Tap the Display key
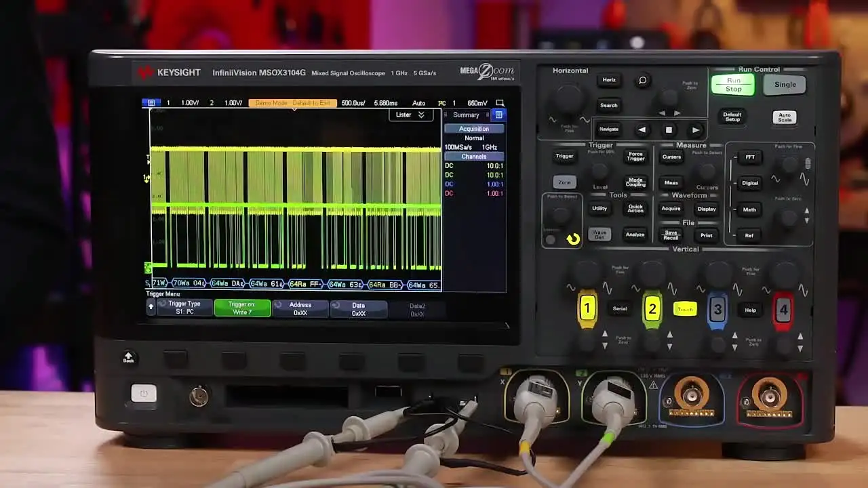Screen dimensions: 868x488 (x=707, y=209)
